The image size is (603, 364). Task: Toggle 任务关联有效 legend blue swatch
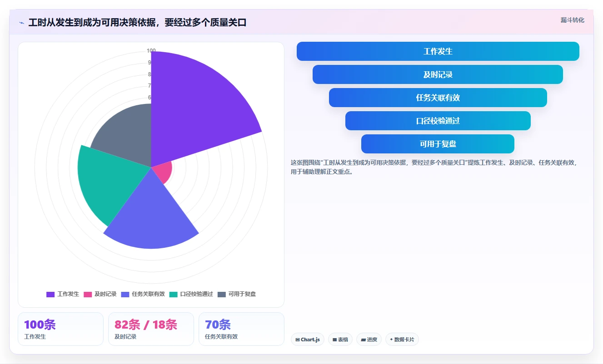pos(125,294)
